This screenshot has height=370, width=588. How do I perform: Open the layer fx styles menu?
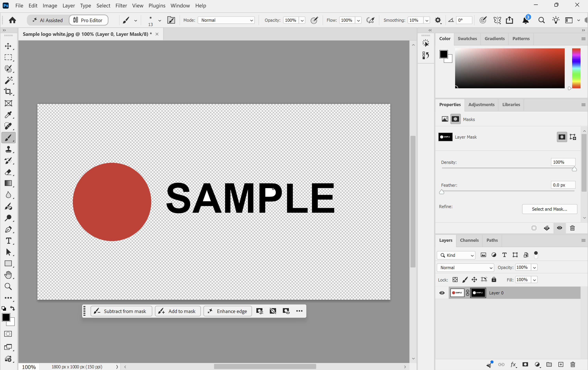tap(513, 364)
